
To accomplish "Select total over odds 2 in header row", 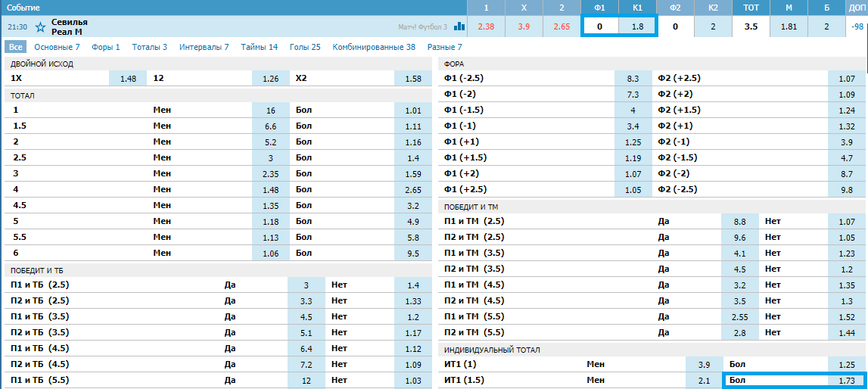I will click(x=826, y=26).
